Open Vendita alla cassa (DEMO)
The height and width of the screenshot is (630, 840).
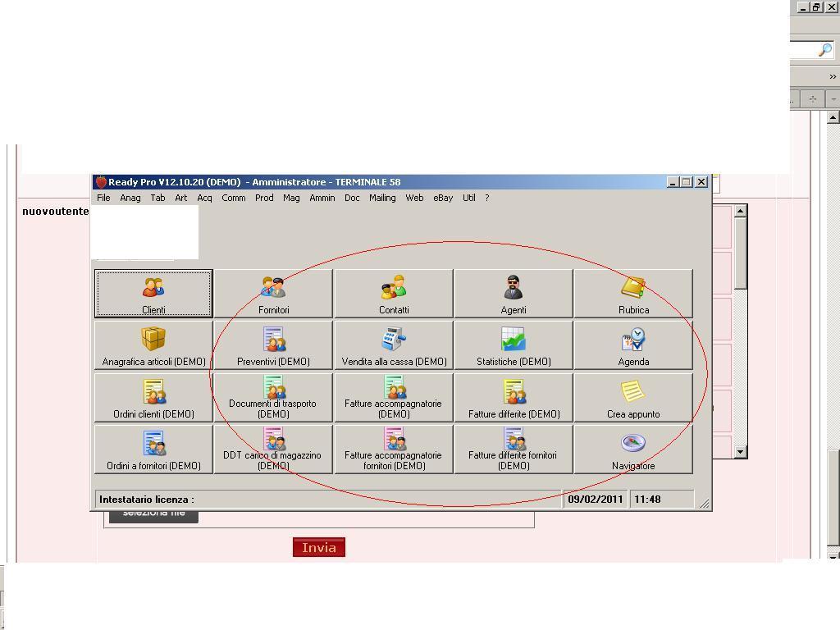click(394, 345)
